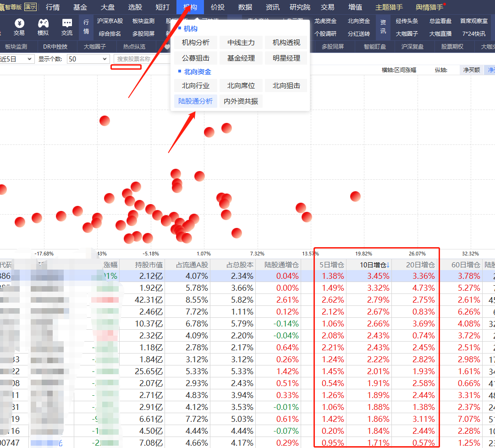Select the 行情 toolbar section tab

(86, 27)
